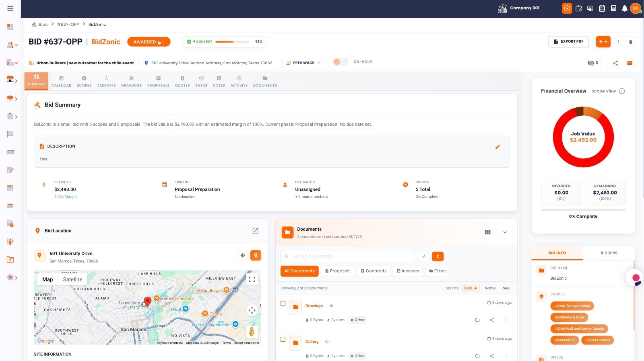
Task: Select the Gallery folder checkbox
Action: (283, 339)
